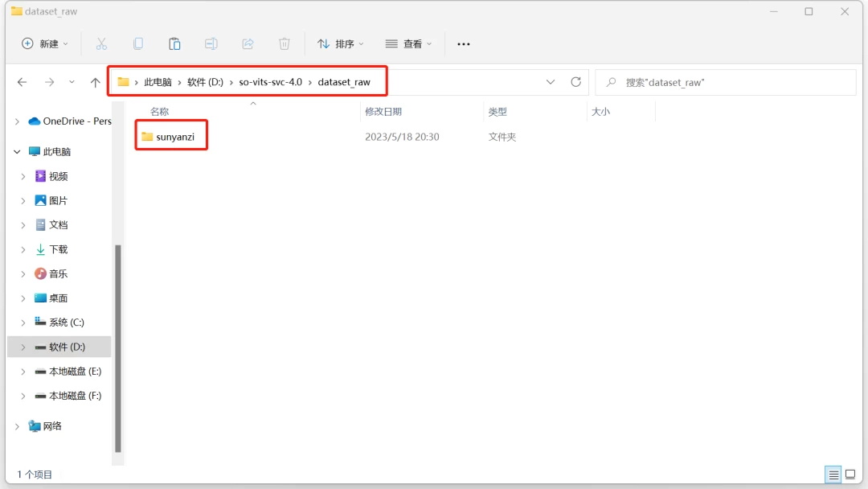
Task: Open 视频 in the sidebar
Action: pos(51,177)
